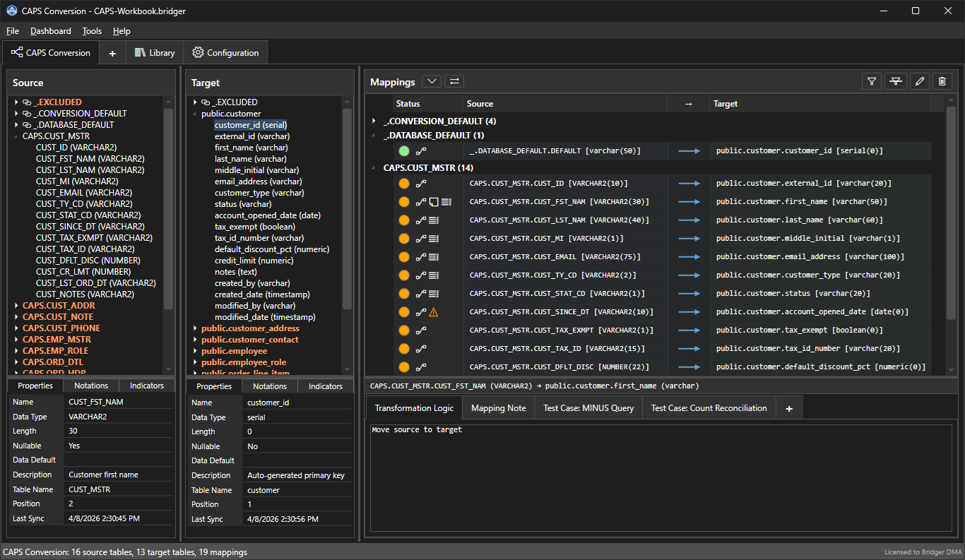This screenshot has height=560, width=965.
Task: Click the pencil edit mapping icon
Action: [919, 81]
